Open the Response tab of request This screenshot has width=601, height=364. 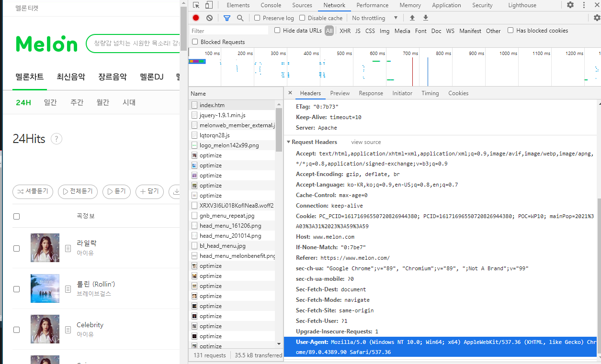(x=371, y=93)
